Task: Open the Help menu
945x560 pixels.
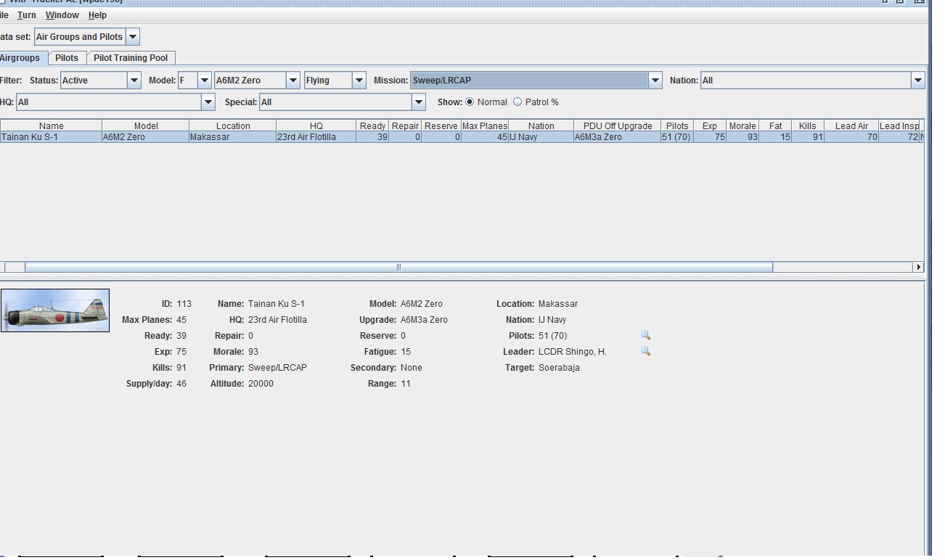Action: [x=97, y=15]
